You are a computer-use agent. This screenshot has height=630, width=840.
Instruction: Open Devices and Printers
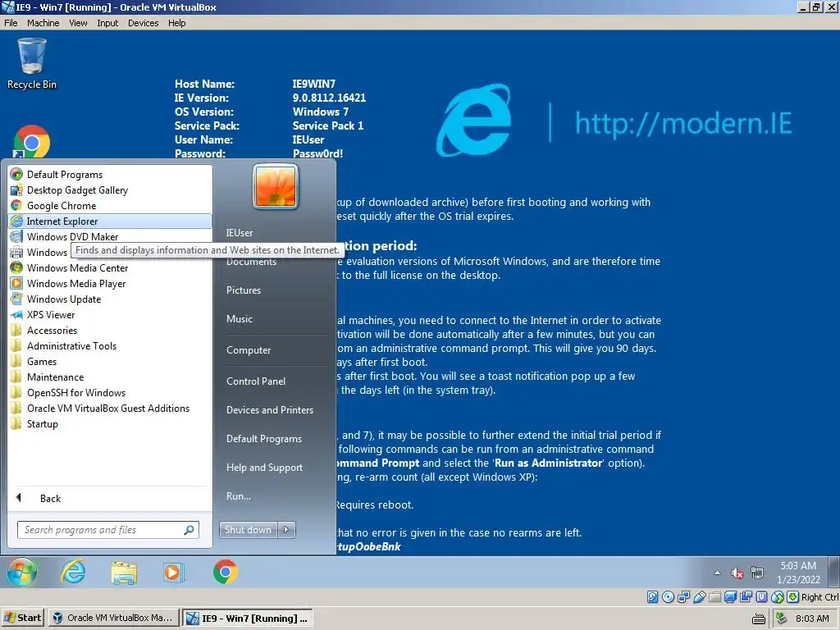point(269,410)
